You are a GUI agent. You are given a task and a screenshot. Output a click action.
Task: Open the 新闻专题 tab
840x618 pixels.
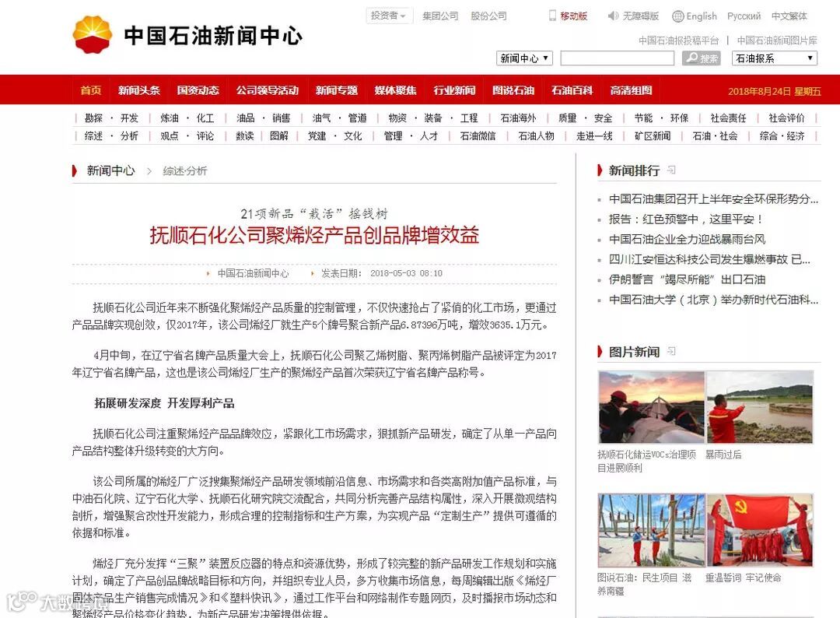click(x=337, y=90)
